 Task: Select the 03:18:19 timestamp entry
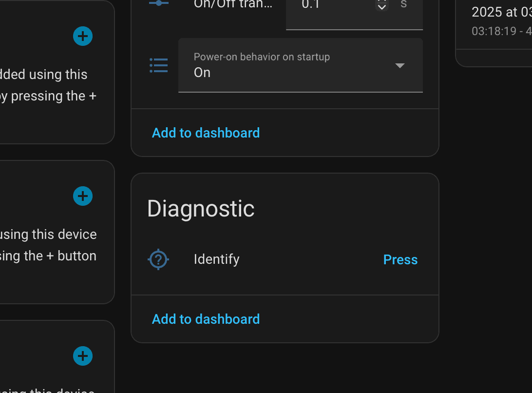pos(501,31)
